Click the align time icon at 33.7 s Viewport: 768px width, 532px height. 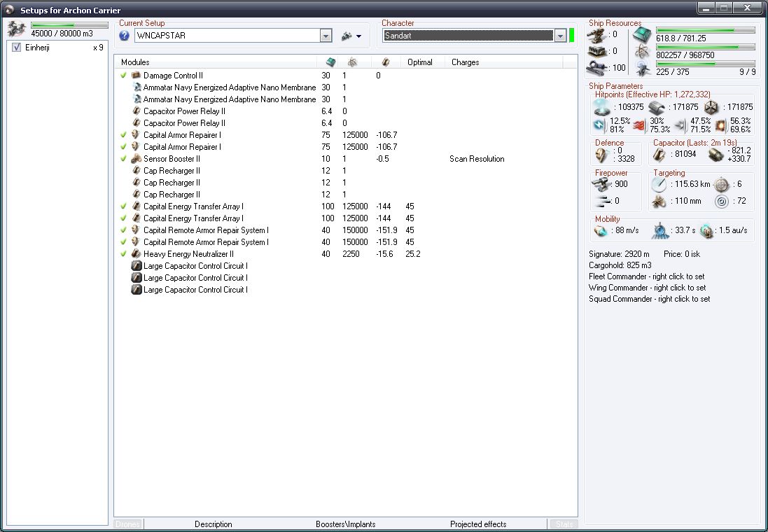pyautogui.click(x=659, y=231)
